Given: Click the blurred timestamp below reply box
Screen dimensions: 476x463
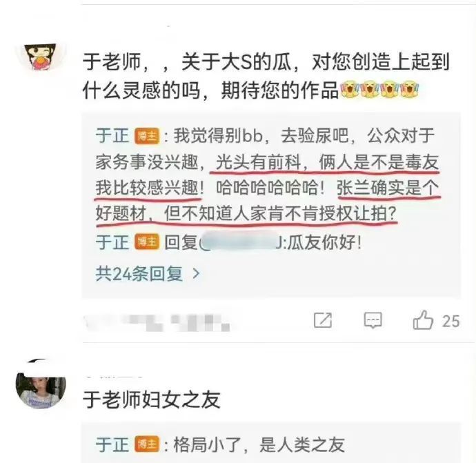Looking at the screenshot, I should (x=157, y=322).
